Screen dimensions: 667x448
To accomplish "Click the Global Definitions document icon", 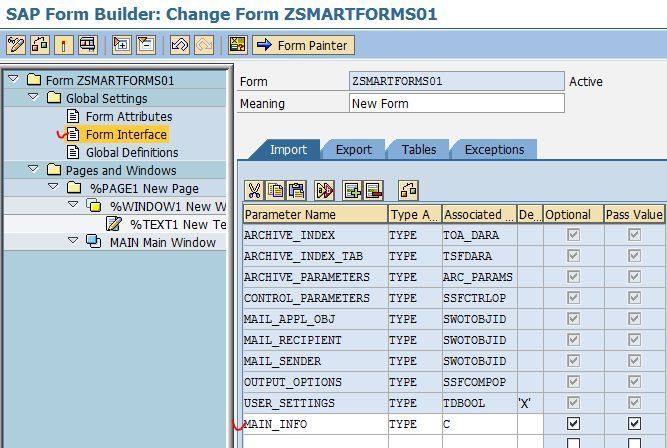I will coord(73,152).
